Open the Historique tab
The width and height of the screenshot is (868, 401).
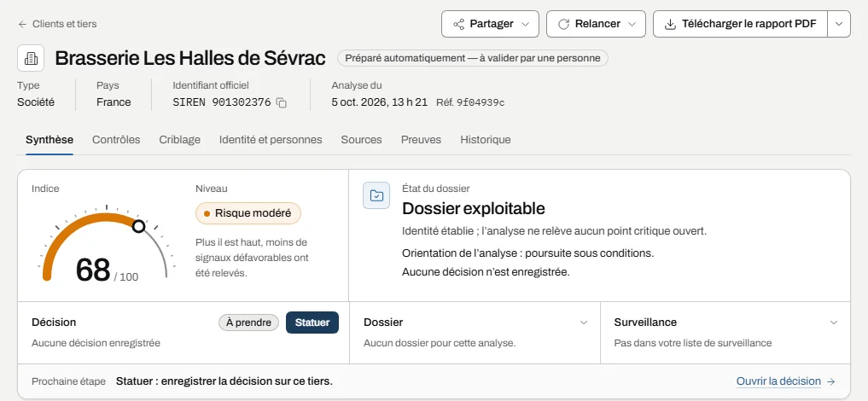(x=486, y=140)
